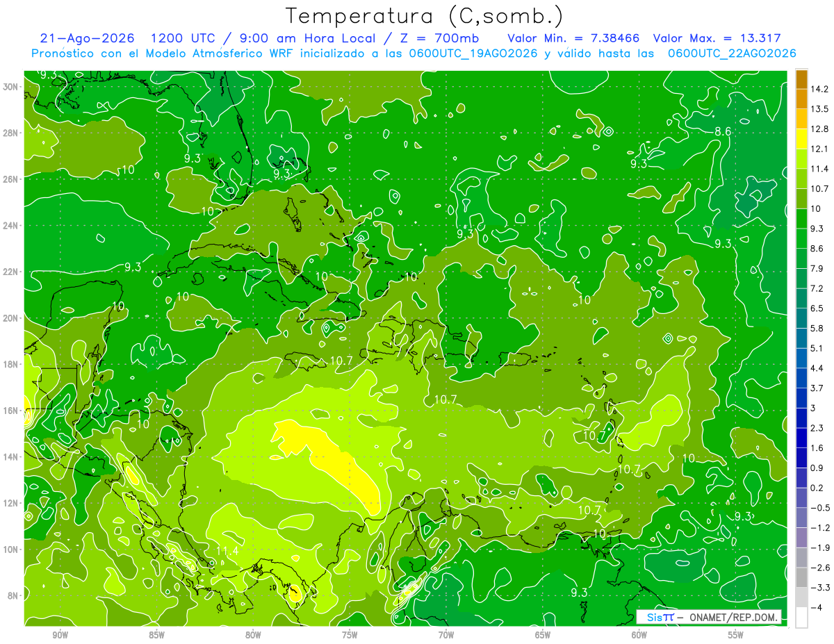This screenshot has height=644, width=834.
Task: Click the '8N' latitude axis label
Action: click(14, 595)
